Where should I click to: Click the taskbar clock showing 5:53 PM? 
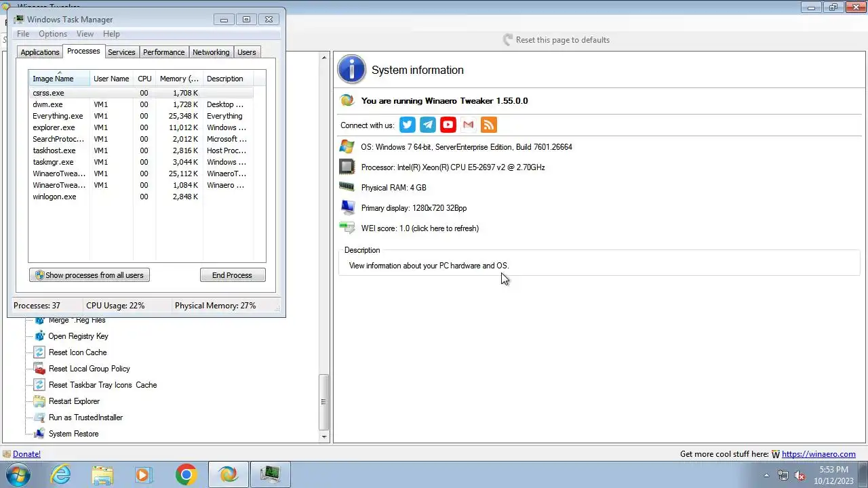click(x=833, y=474)
